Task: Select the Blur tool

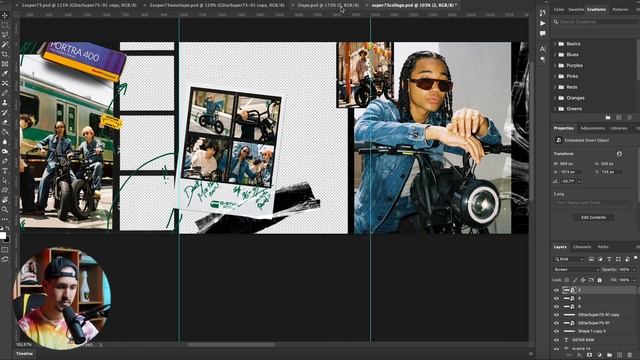Action: click(5, 142)
